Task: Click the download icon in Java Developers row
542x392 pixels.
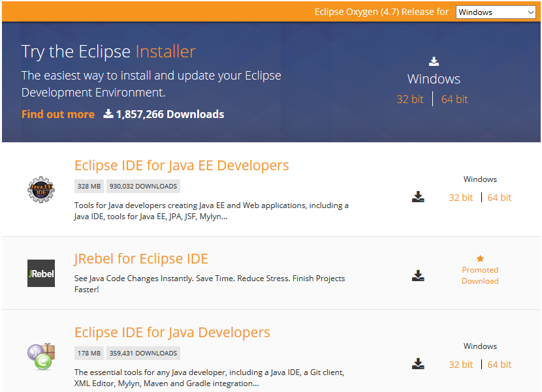Action: [418, 364]
